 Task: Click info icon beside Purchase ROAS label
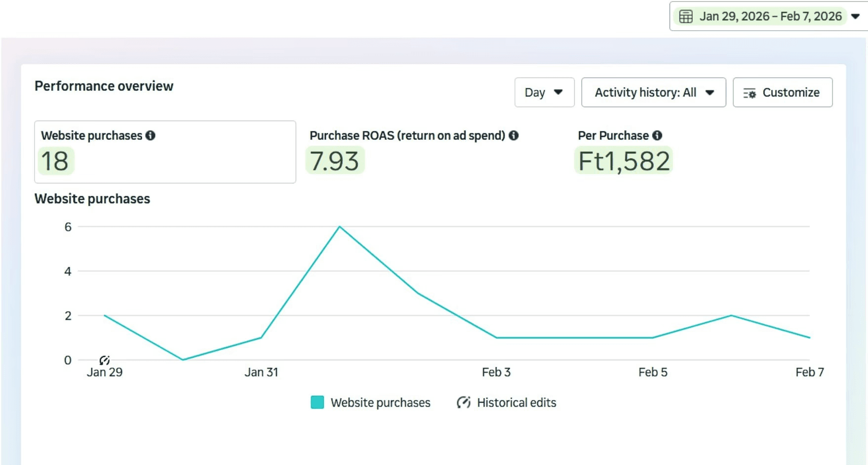click(513, 135)
